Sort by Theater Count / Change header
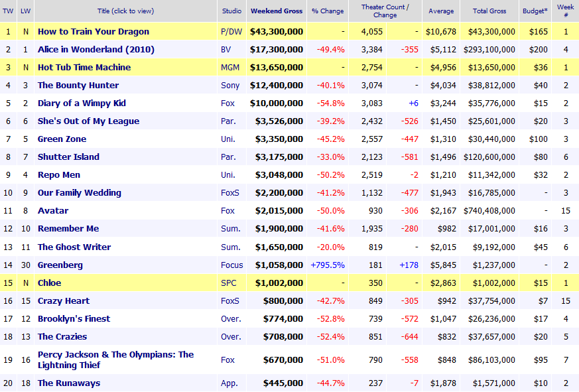579x392 pixels. point(385,11)
